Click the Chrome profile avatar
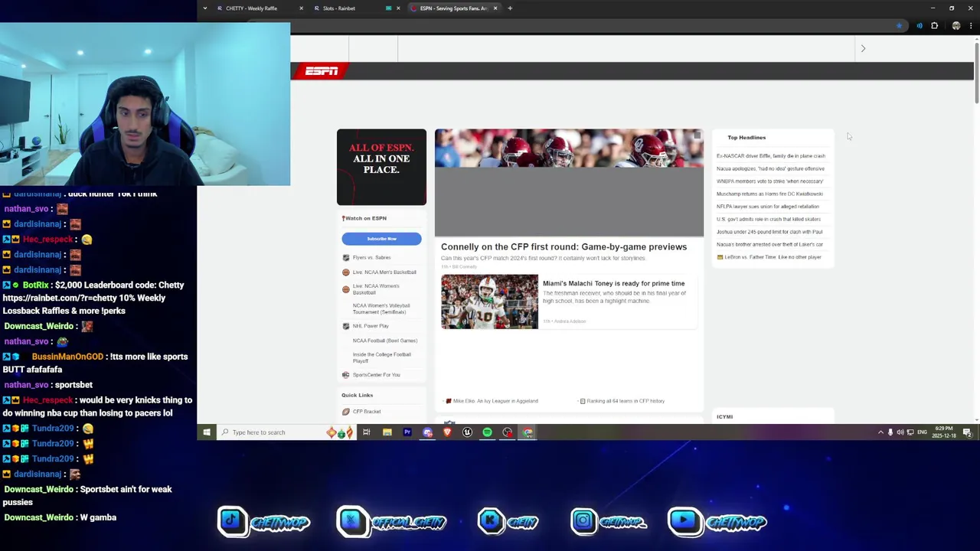980x551 pixels. click(955, 26)
